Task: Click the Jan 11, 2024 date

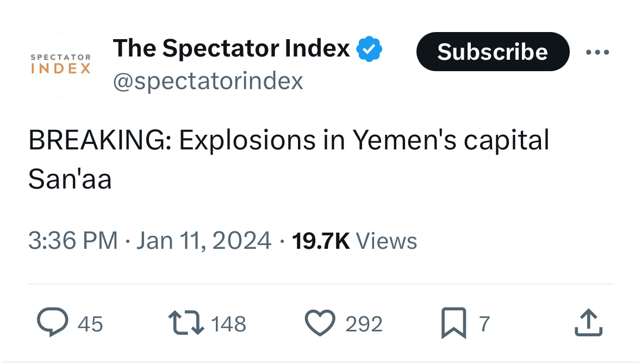Action: (x=203, y=241)
